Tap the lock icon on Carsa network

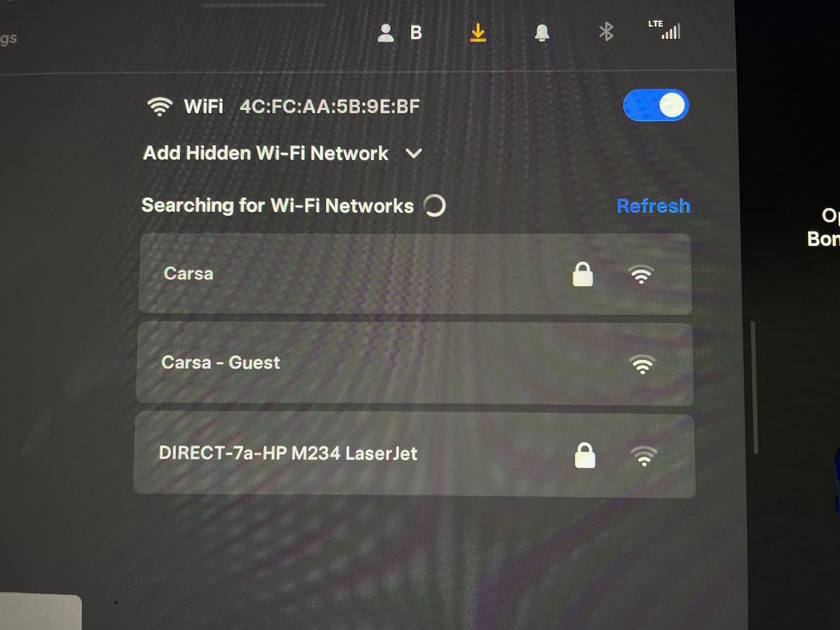pos(582,274)
